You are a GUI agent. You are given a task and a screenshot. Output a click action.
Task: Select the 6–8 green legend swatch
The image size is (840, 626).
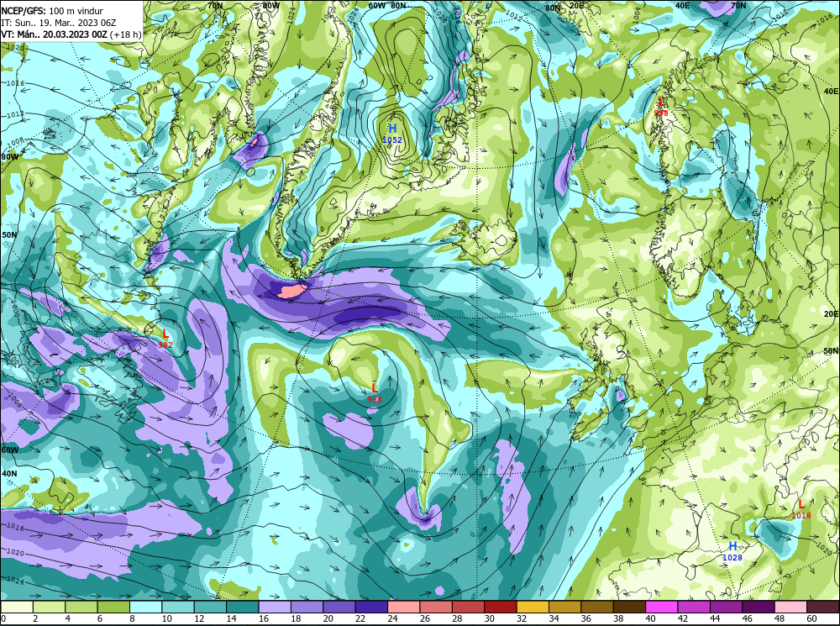[113, 607]
